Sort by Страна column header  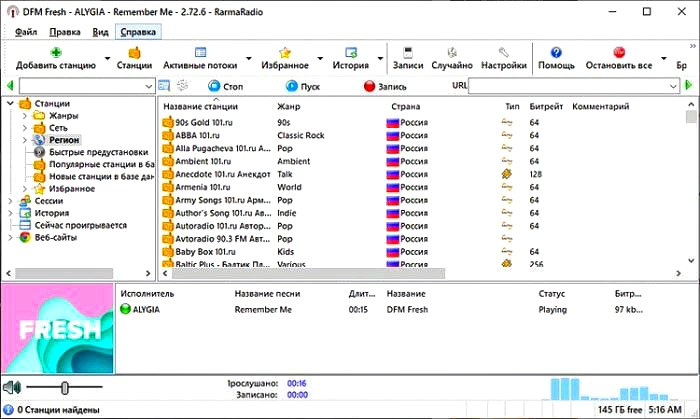coord(405,106)
